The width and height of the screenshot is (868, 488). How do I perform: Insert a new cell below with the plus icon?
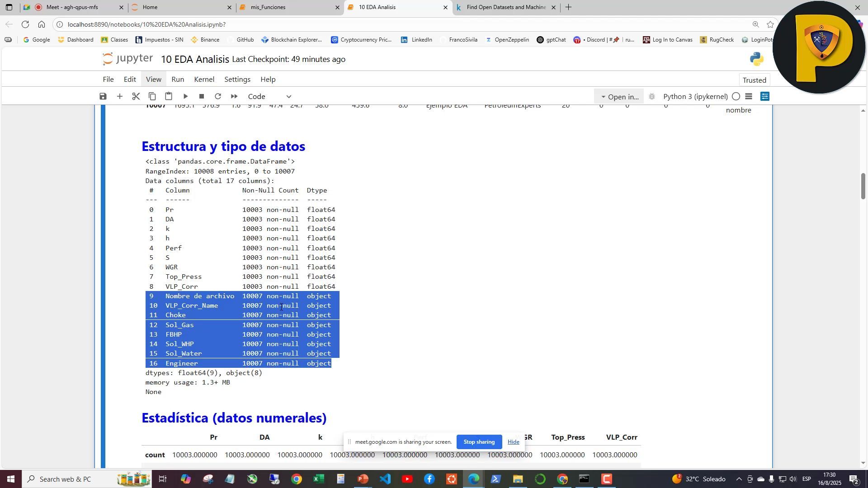point(120,96)
